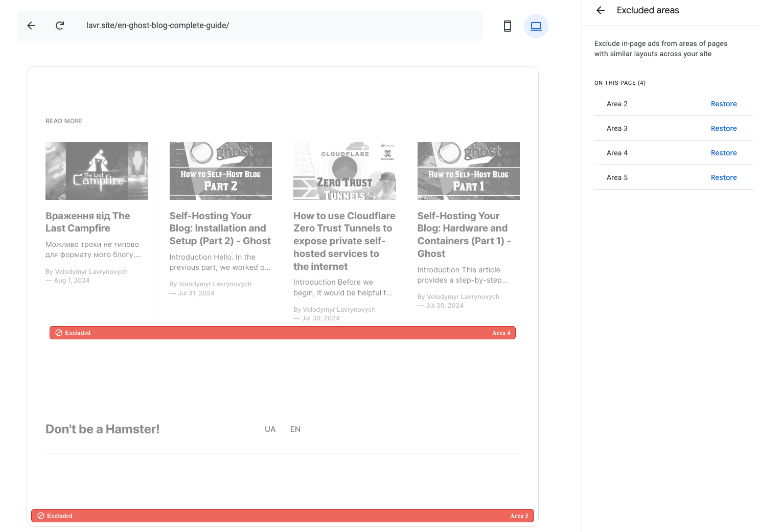Click the excluded Area 5 red bar
The image size is (760, 532).
282,516
